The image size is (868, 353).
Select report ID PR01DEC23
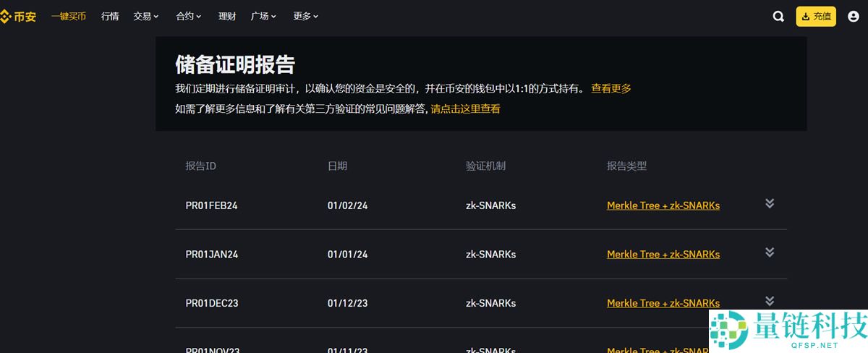212,303
